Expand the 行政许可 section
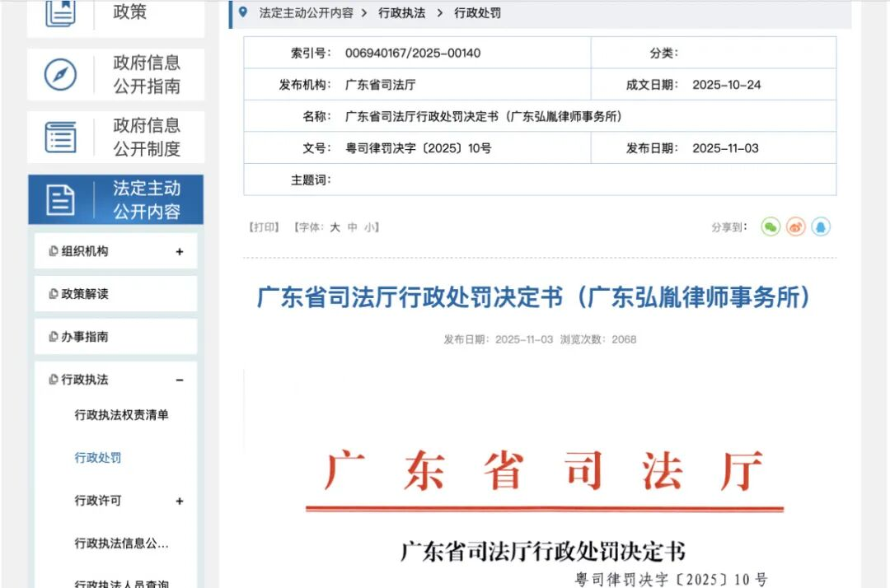The width and height of the screenshot is (890, 588). pyautogui.click(x=180, y=501)
